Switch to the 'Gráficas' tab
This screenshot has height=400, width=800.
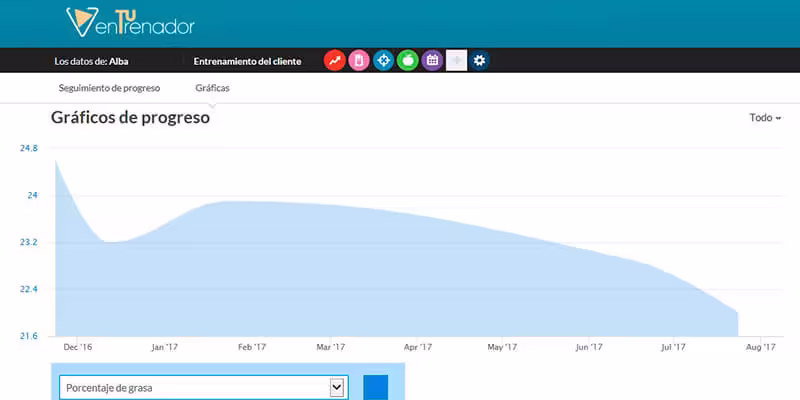pos(212,89)
